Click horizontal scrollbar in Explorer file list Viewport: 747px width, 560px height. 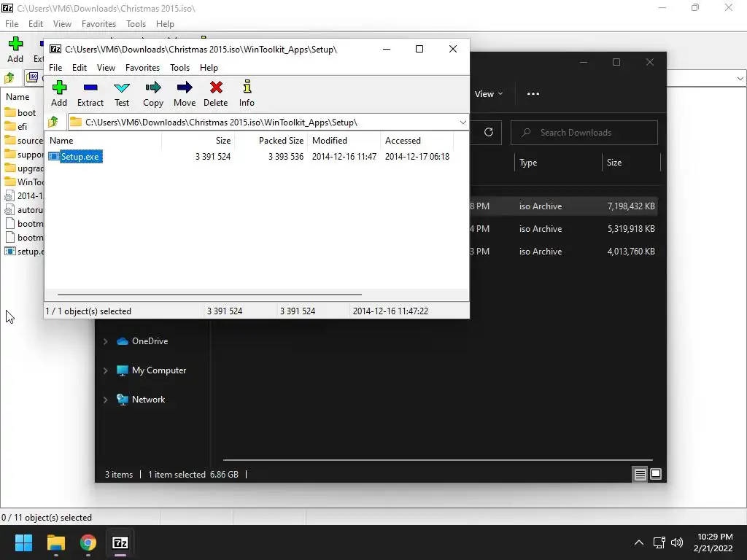pos(438,461)
